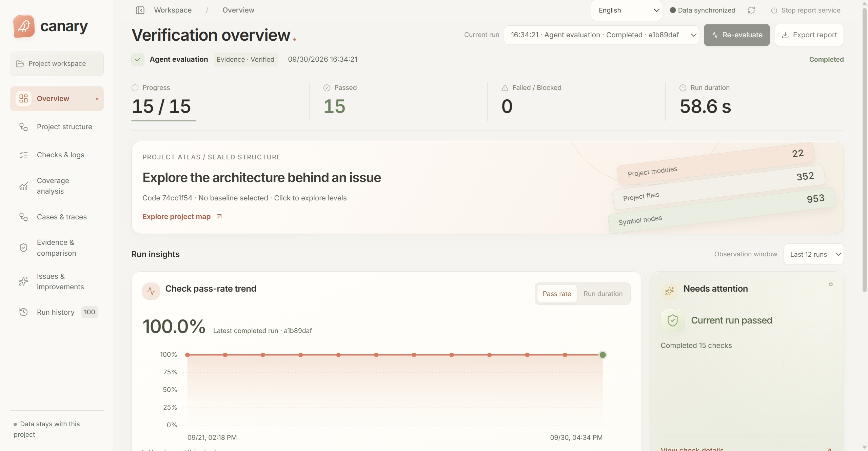Click the Project modules 22 card
The width and height of the screenshot is (868, 451).
pos(716,163)
